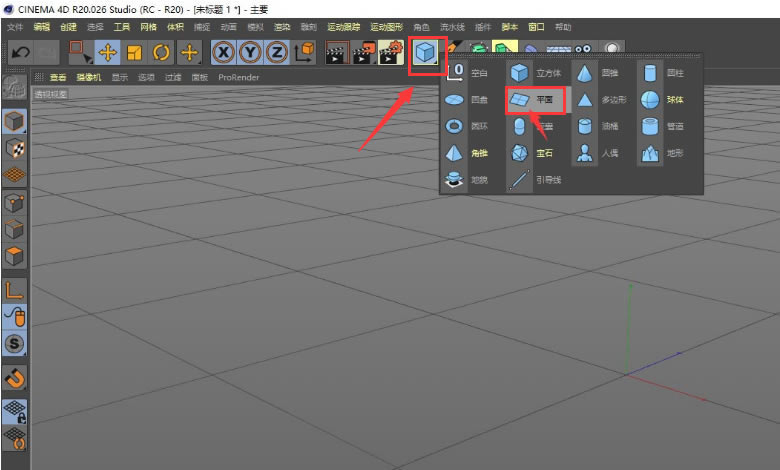This screenshot has height=470, width=780.
Task: Toggle the Y axis lock
Action: coord(250,52)
